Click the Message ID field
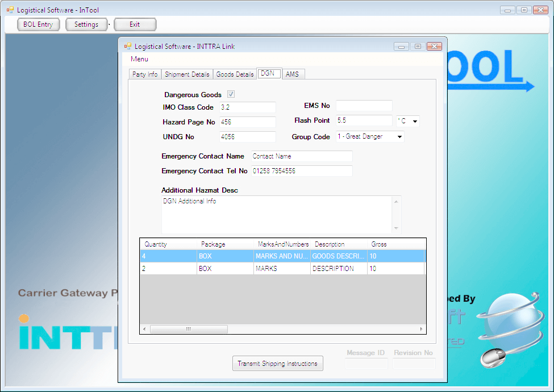The width and height of the screenshot is (554, 392). [x=366, y=364]
